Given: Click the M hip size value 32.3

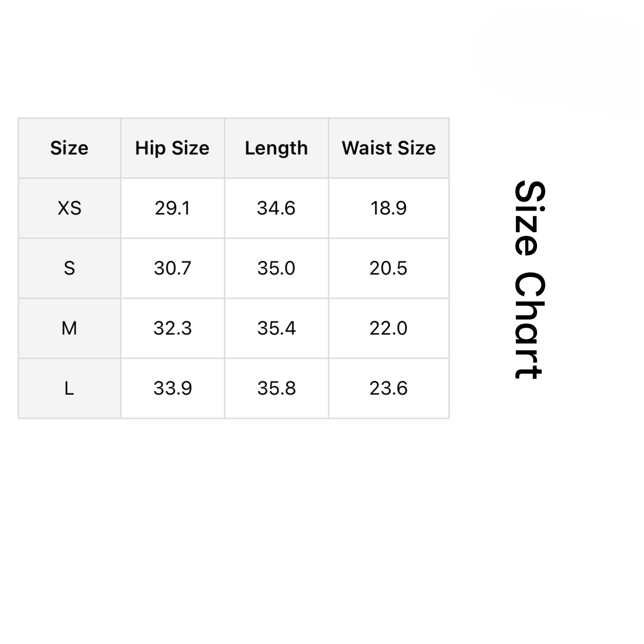Looking at the screenshot, I should [x=172, y=328].
